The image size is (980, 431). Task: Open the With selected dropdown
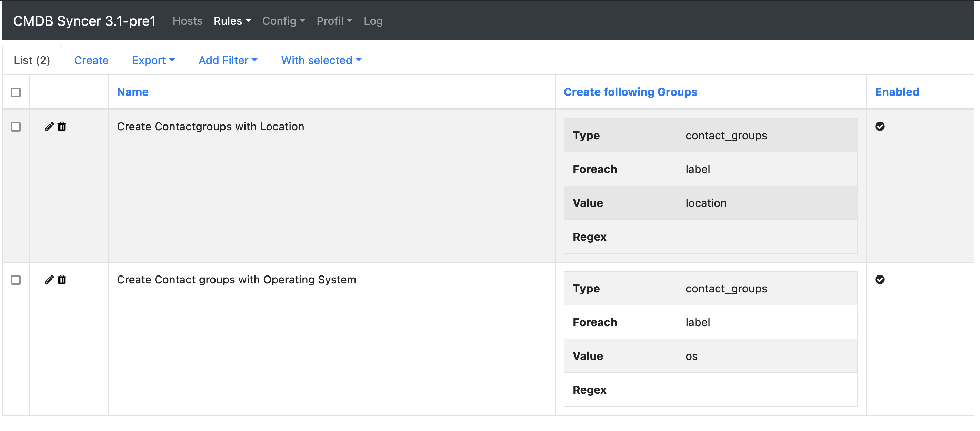(321, 60)
